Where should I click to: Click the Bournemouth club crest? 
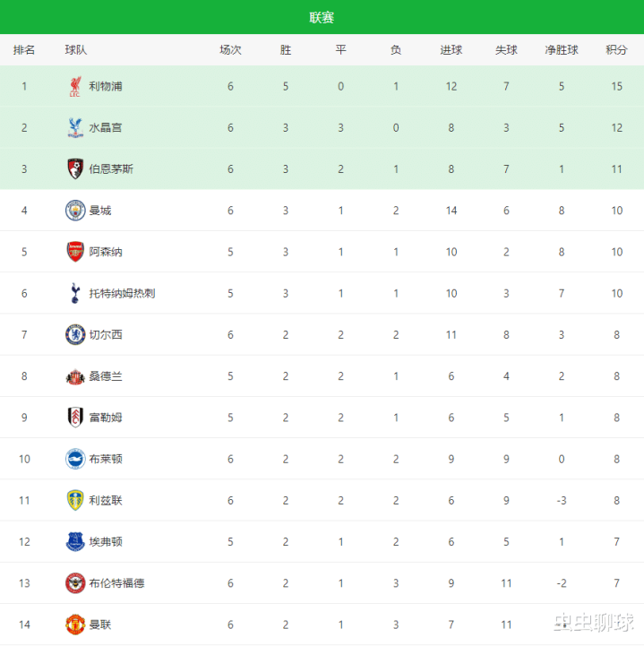[x=75, y=168]
